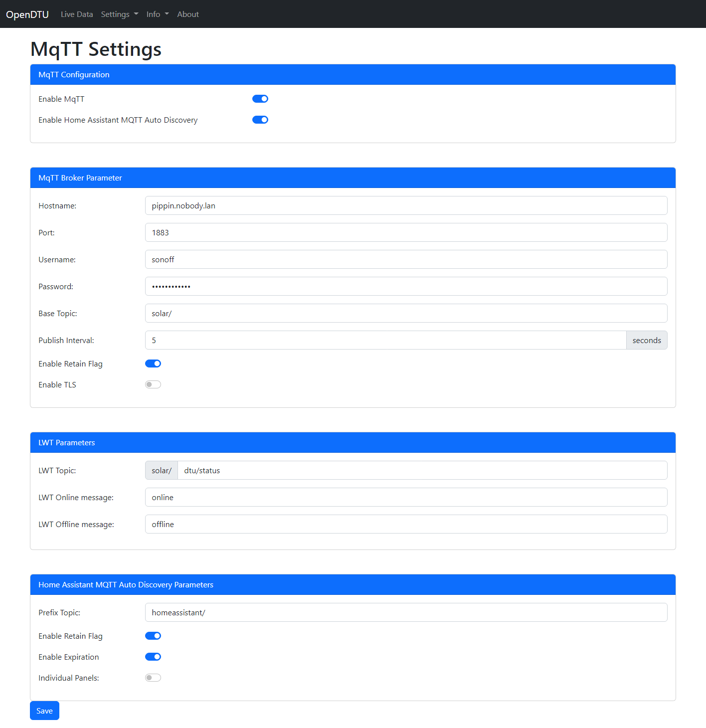Click the Hostname input field

[x=406, y=205]
